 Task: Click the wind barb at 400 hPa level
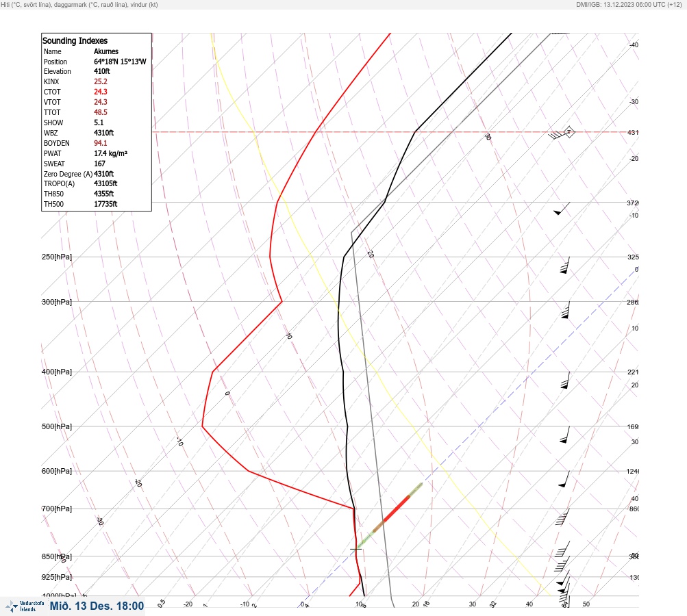566,380
